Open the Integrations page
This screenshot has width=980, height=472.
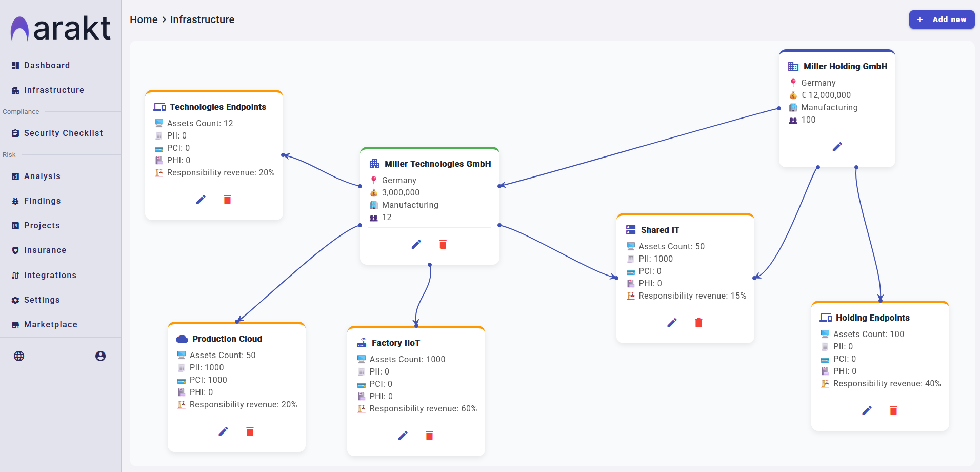(50, 275)
